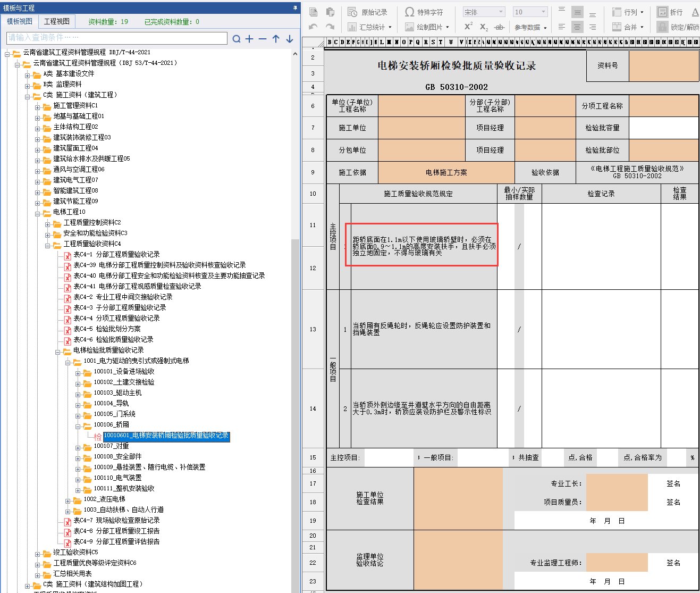This screenshot has height=593, width=700.
Task: Open 行列 rows and columns menu
Action: pos(628,12)
